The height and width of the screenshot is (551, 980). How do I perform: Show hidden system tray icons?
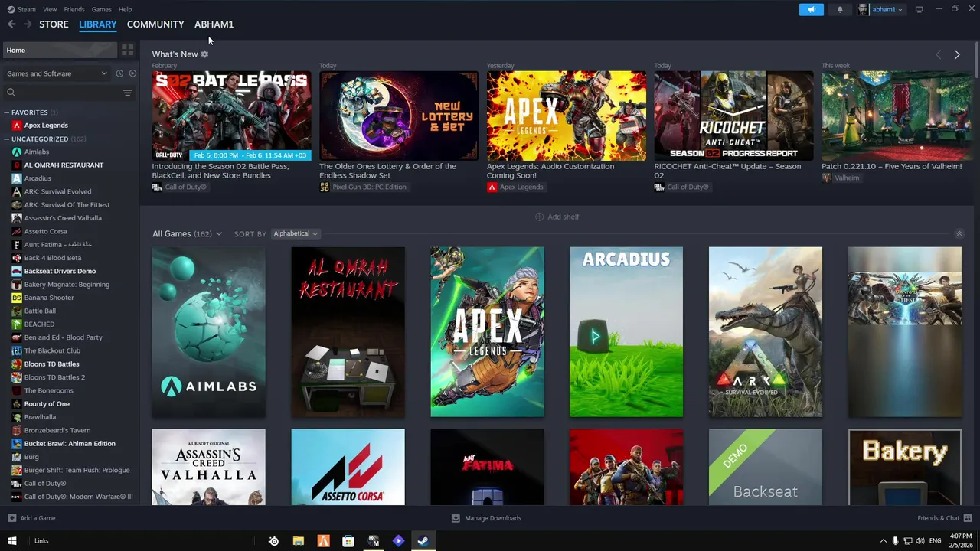point(883,541)
